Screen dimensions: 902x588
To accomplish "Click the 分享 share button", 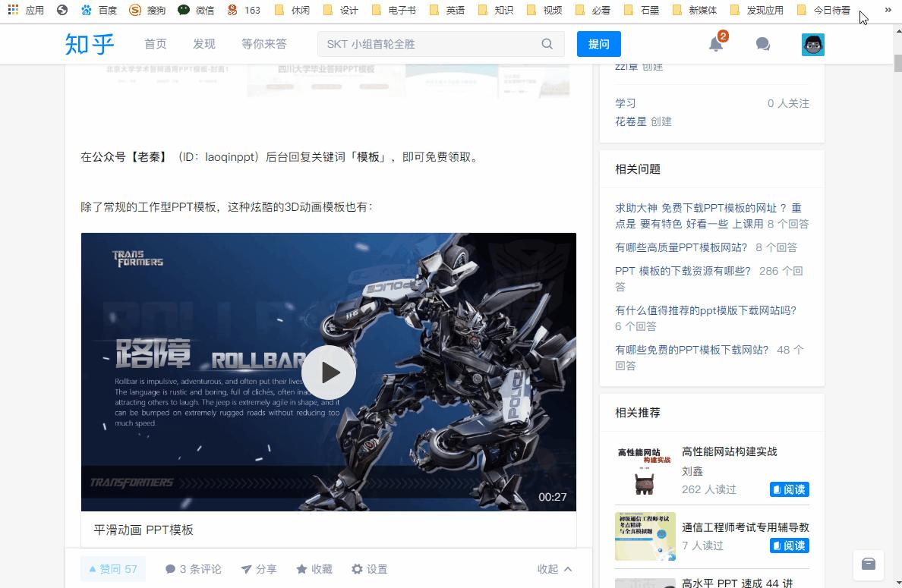I will point(259,569).
